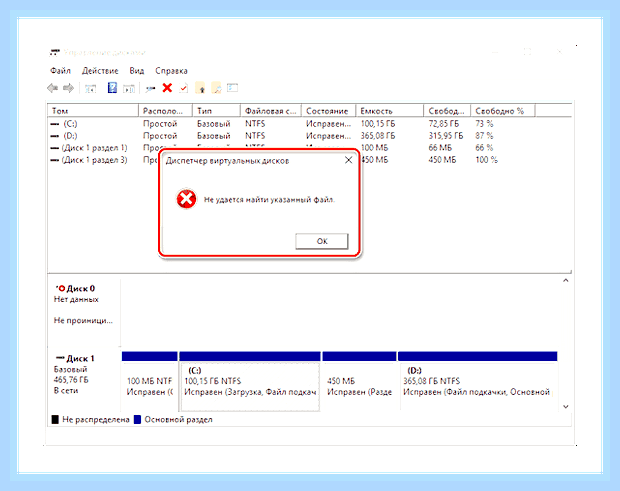Sort by the Том column header
620x491 pixels.
93,111
